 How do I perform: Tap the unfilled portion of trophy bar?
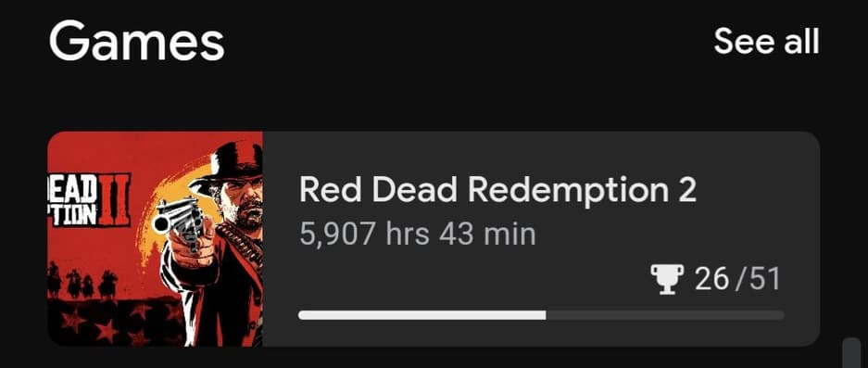click(665, 315)
